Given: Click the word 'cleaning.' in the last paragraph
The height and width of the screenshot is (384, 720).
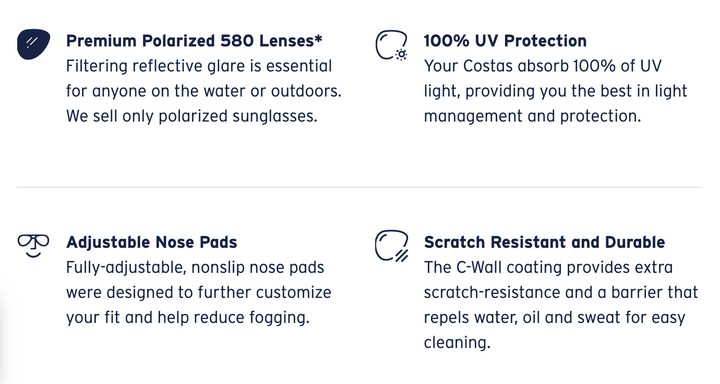Looking at the screenshot, I should (x=457, y=343).
